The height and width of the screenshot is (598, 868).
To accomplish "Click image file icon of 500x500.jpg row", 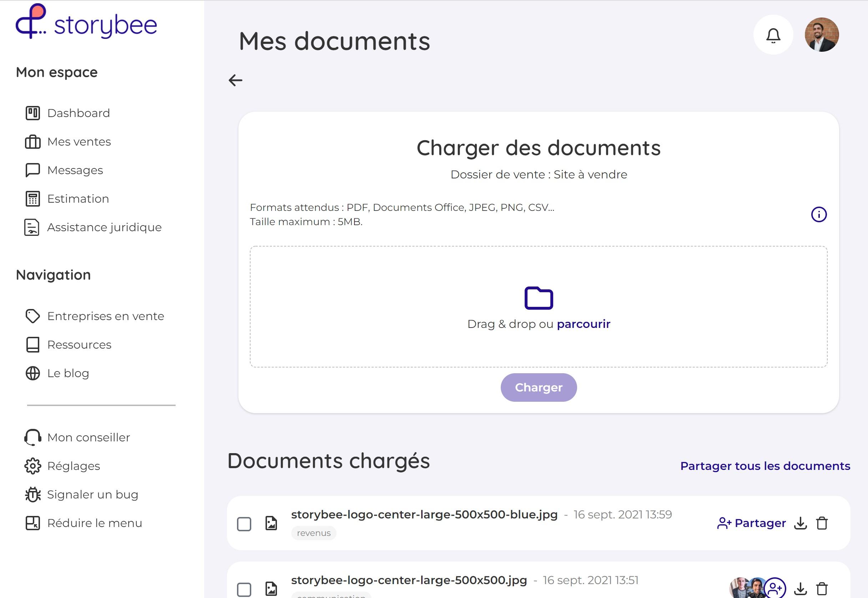I will point(271,589).
